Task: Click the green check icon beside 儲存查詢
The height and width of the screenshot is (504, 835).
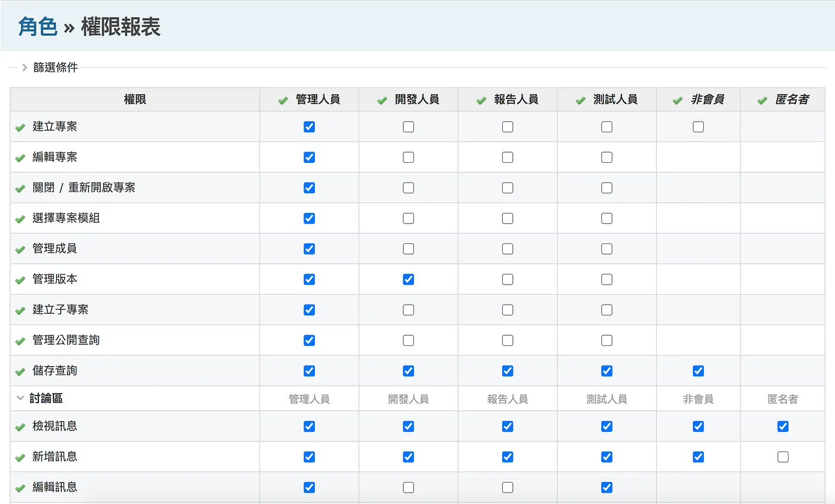Action: pyautogui.click(x=20, y=371)
